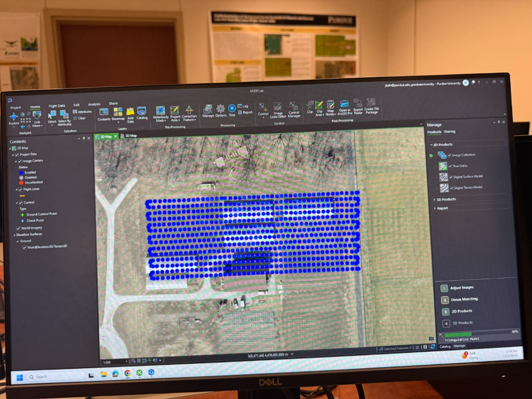Open the Attributes pane from the ribbon
The image size is (532, 399).
click(x=82, y=111)
